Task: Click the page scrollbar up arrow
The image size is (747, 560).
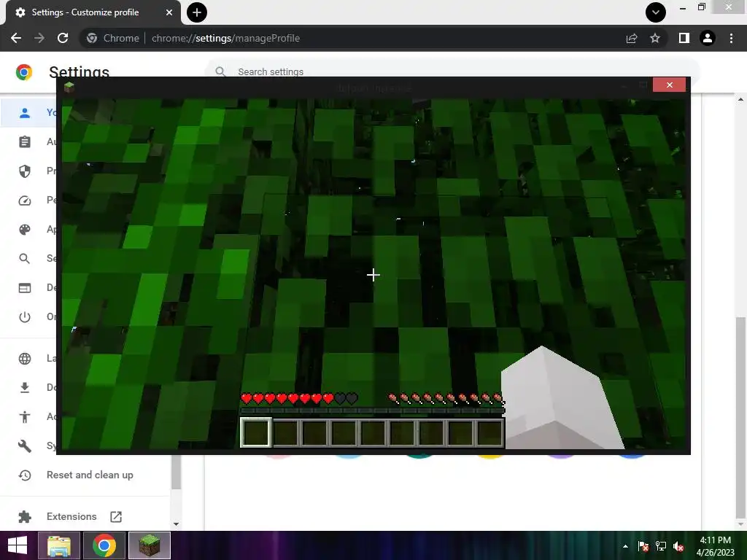Action: [x=740, y=99]
